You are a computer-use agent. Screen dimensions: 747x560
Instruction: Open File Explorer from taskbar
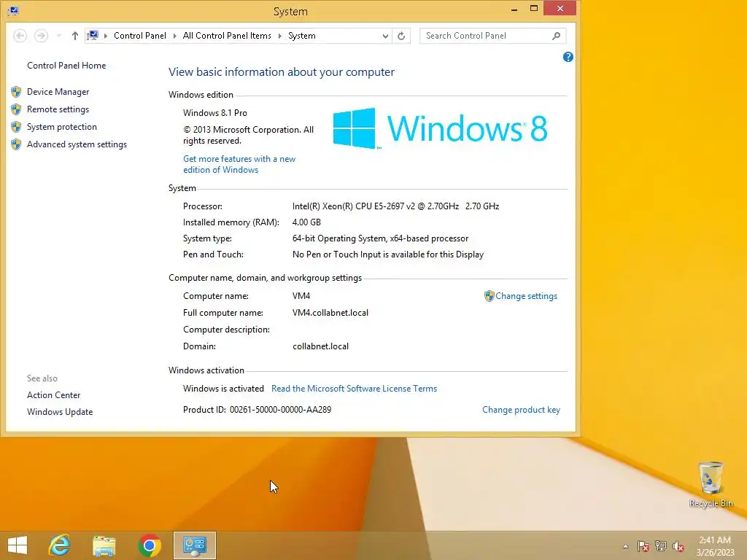(104, 545)
